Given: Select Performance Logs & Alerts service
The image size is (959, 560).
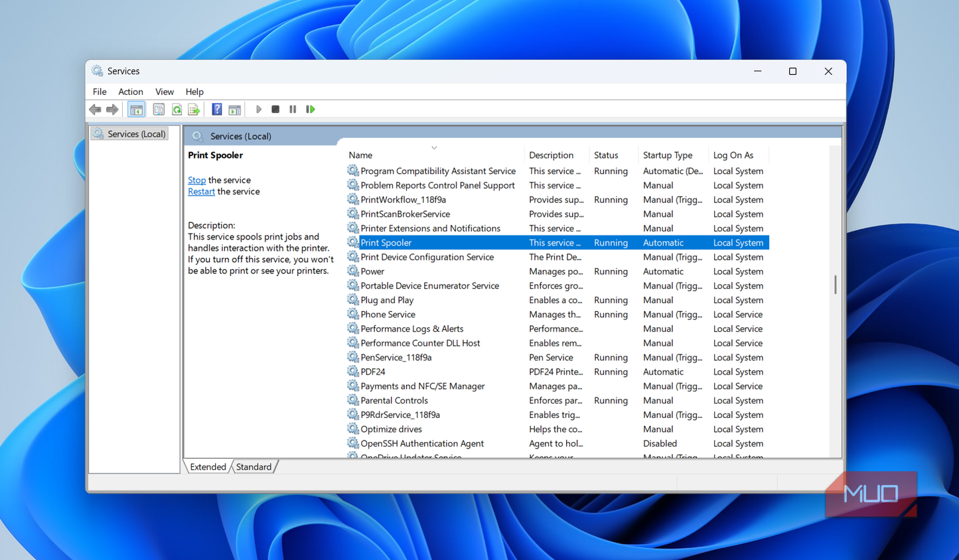Looking at the screenshot, I should point(557,328).
